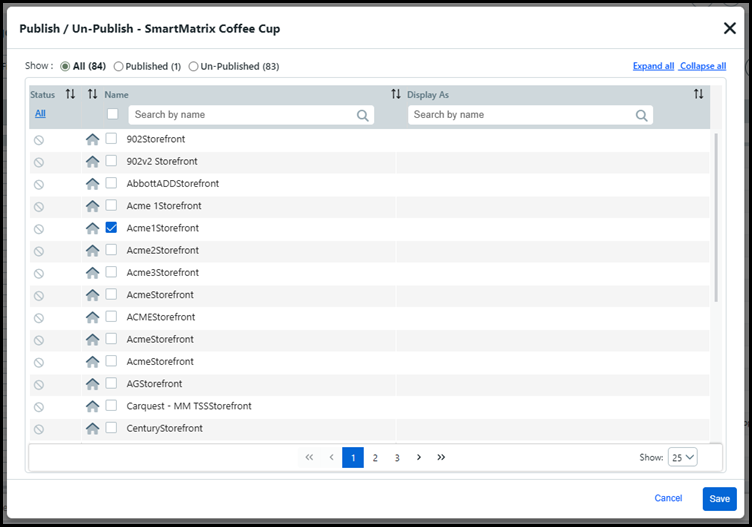Click the Name search input field
Viewport: 752px width, 527px height.
[x=240, y=115]
